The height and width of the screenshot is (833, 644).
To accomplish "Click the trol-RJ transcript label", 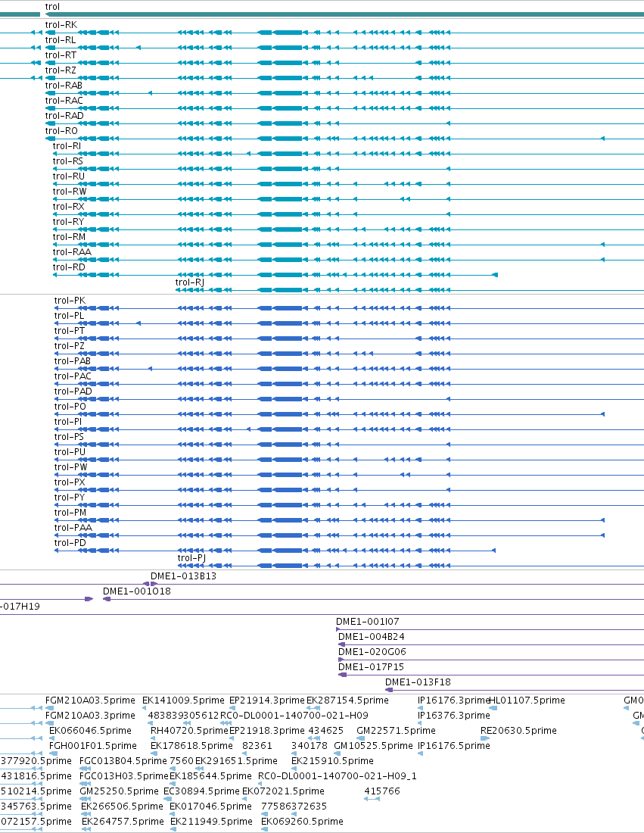I will [189, 282].
